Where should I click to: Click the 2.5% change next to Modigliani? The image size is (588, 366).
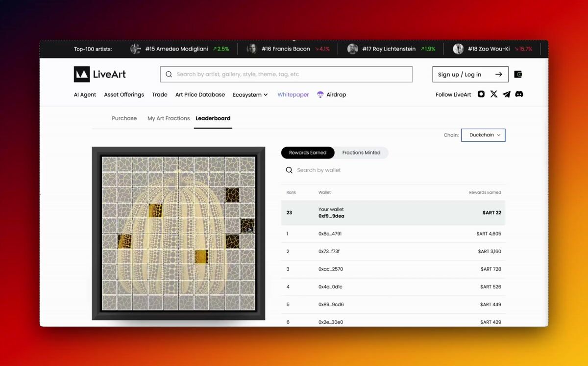(221, 49)
